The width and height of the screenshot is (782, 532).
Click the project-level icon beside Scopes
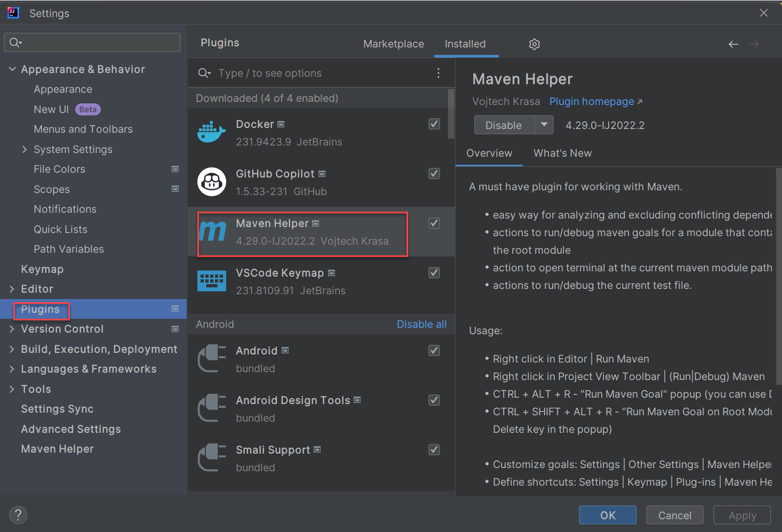175,189
